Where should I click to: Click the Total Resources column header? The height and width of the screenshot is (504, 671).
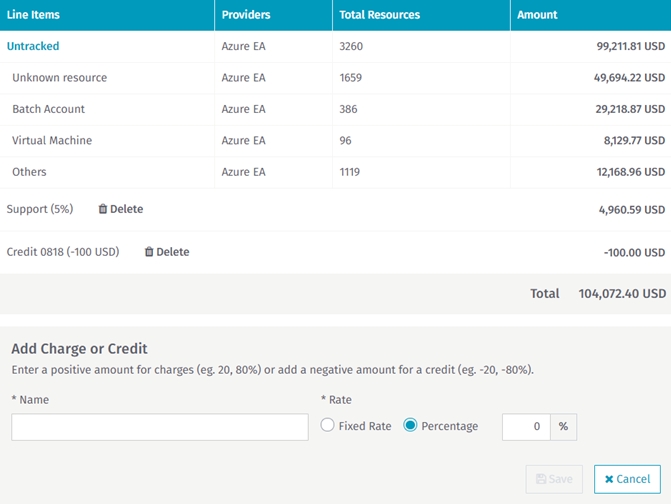(x=380, y=15)
